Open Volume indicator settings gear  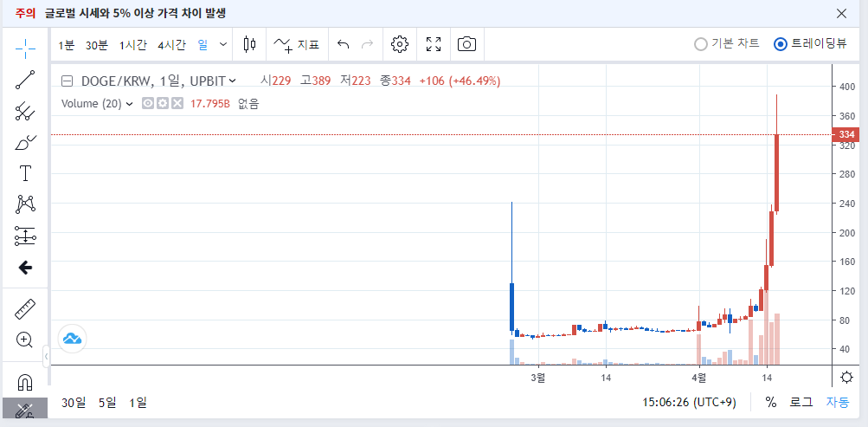(x=162, y=103)
